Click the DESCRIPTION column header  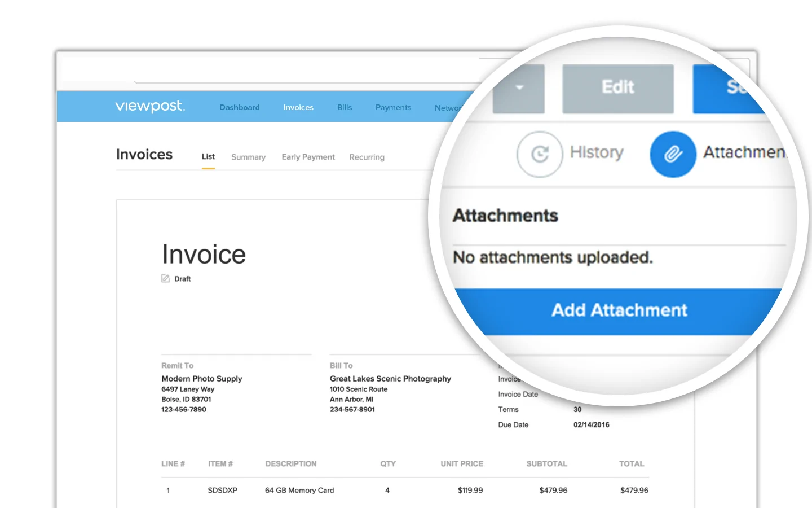point(291,464)
